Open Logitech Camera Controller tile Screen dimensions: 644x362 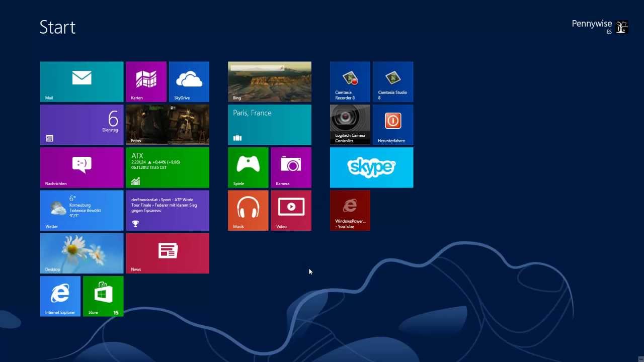click(x=350, y=125)
